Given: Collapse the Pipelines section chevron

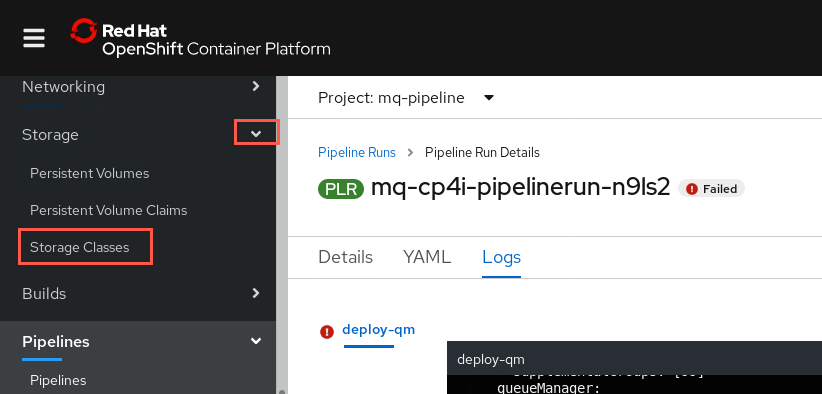Looking at the screenshot, I should 256,342.
